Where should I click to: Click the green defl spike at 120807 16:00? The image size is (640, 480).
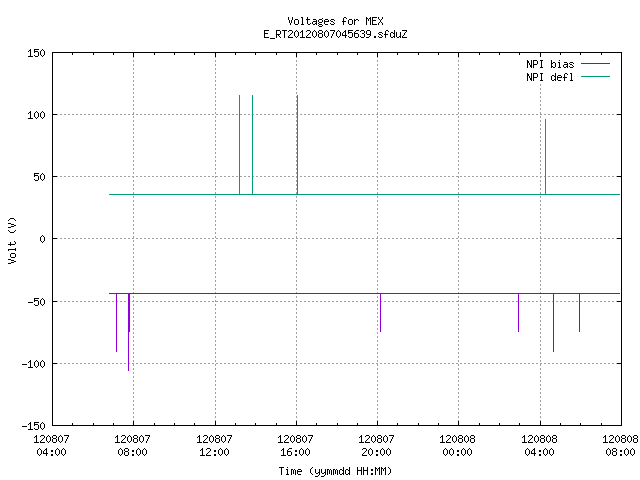[298, 145]
